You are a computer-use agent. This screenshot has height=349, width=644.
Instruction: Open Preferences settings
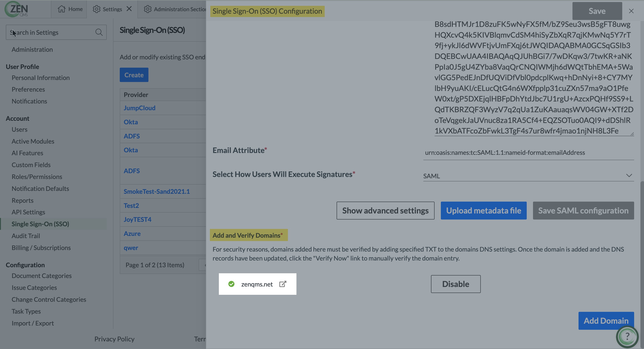[28, 89]
